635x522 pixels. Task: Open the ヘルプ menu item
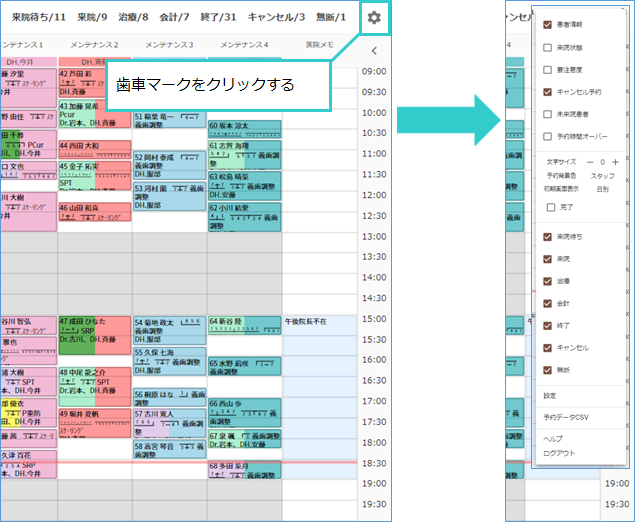tap(553, 439)
